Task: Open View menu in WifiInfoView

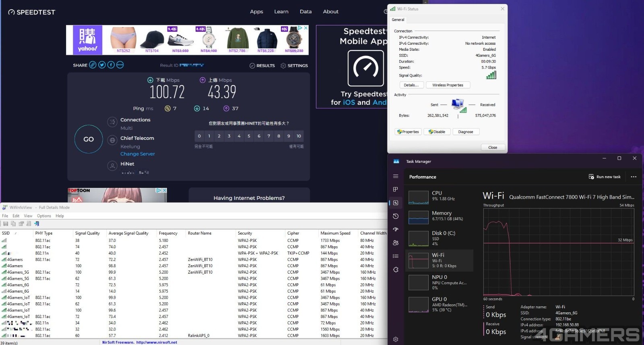Action: point(28,216)
